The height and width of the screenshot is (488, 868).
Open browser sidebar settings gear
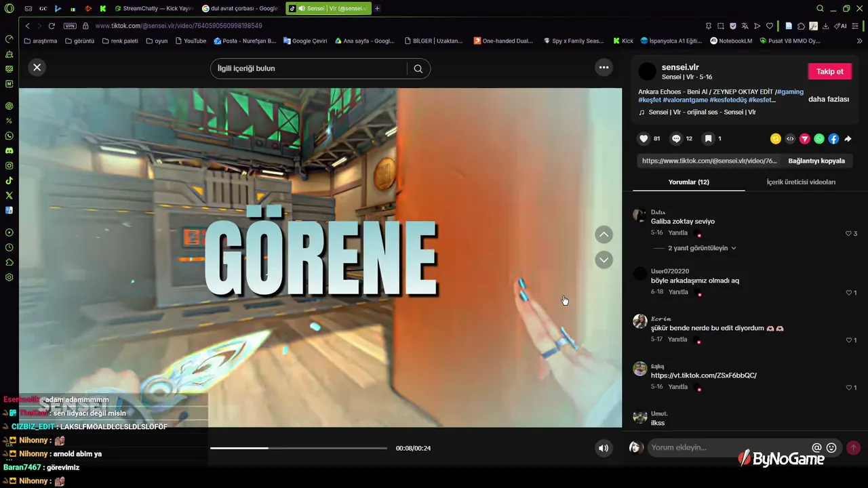pos(9,277)
